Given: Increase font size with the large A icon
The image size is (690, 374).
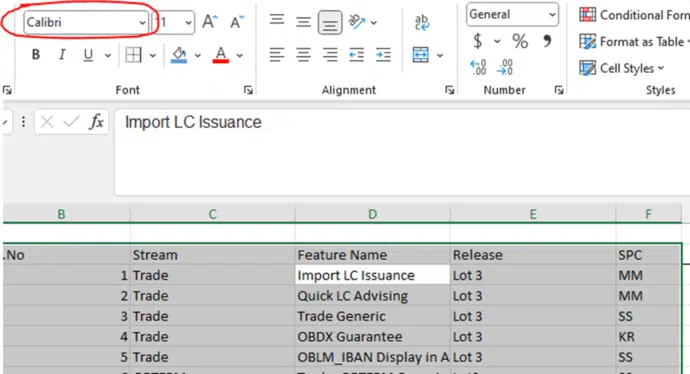Looking at the screenshot, I should pos(209,22).
